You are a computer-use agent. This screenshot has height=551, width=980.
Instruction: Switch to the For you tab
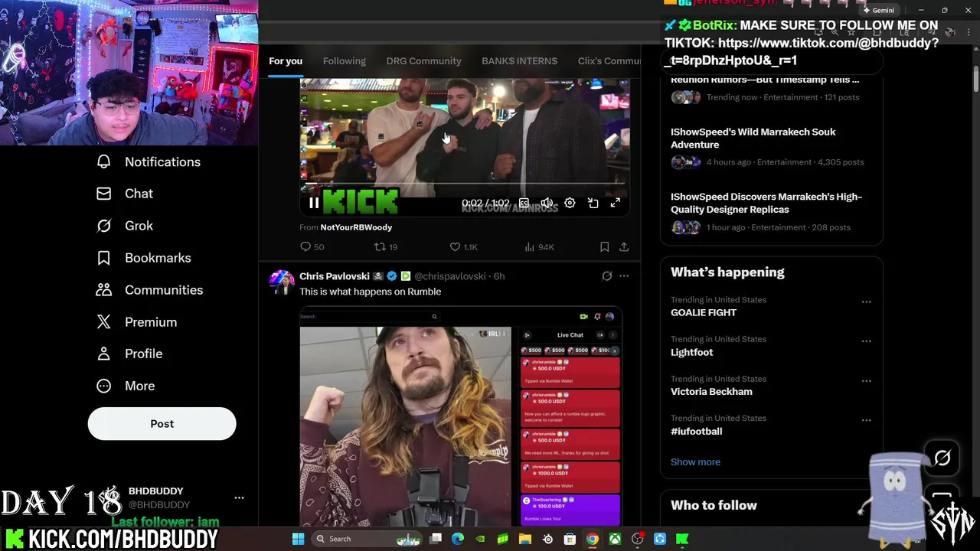(286, 61)
